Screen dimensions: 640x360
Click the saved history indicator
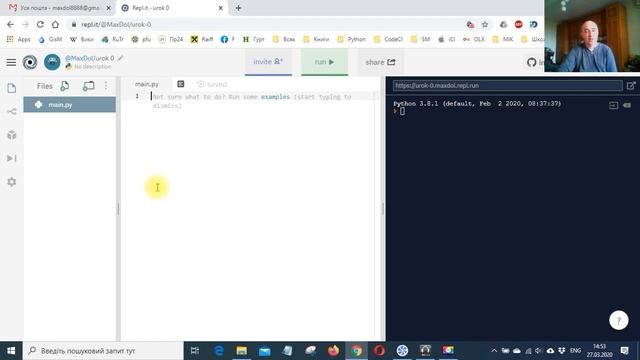click(x=212, y=84)
